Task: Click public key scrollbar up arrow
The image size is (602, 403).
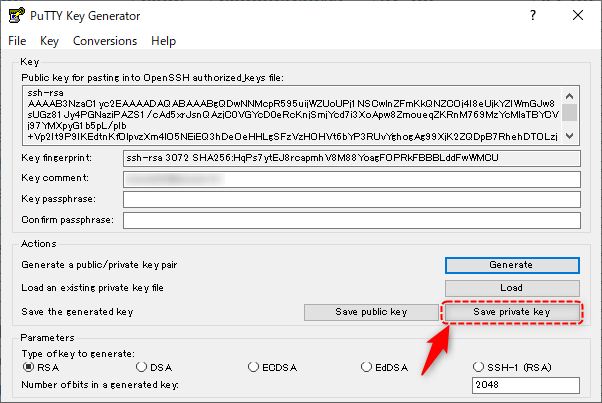Action: pyautogui.click(x=570, y=96)
